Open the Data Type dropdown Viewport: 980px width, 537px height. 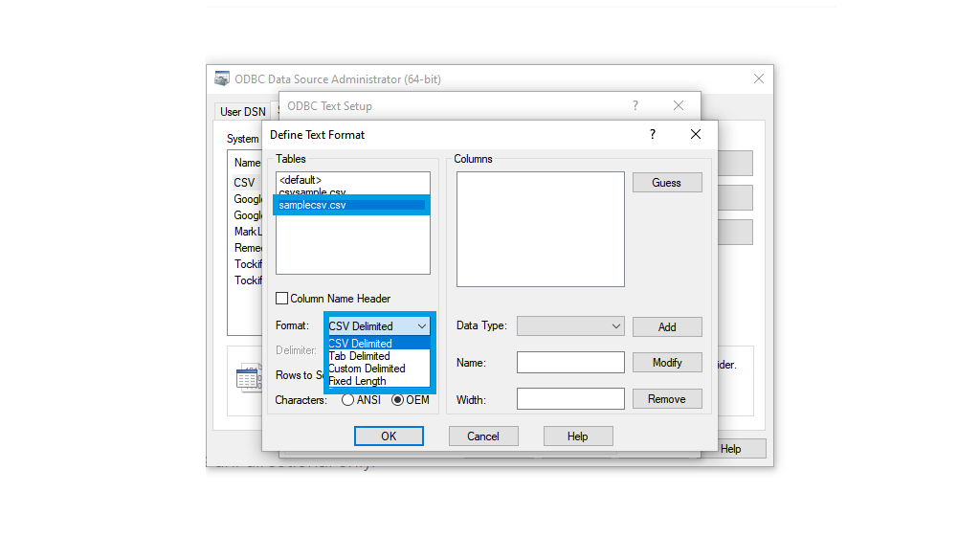click(x=570, y=326)
